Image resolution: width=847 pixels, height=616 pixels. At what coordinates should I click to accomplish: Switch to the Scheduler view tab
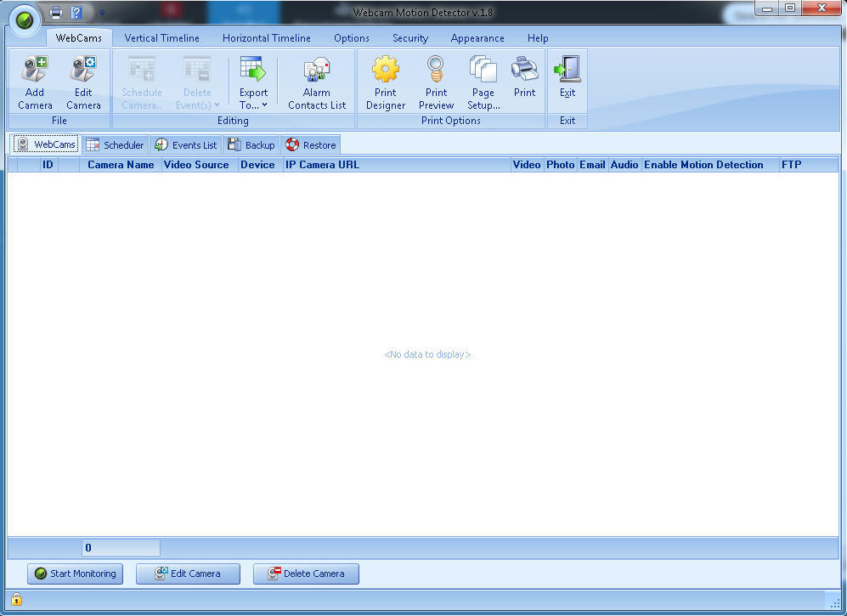coord(116,145)
